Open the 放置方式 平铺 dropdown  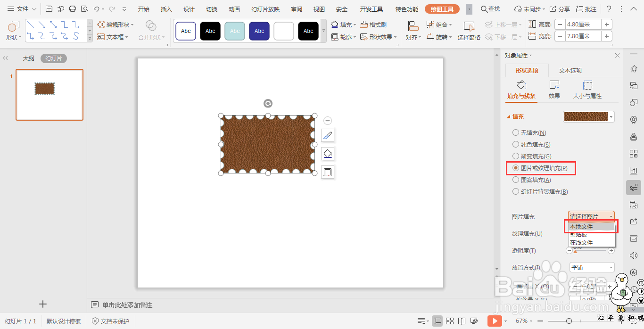[x=592, y=267]
